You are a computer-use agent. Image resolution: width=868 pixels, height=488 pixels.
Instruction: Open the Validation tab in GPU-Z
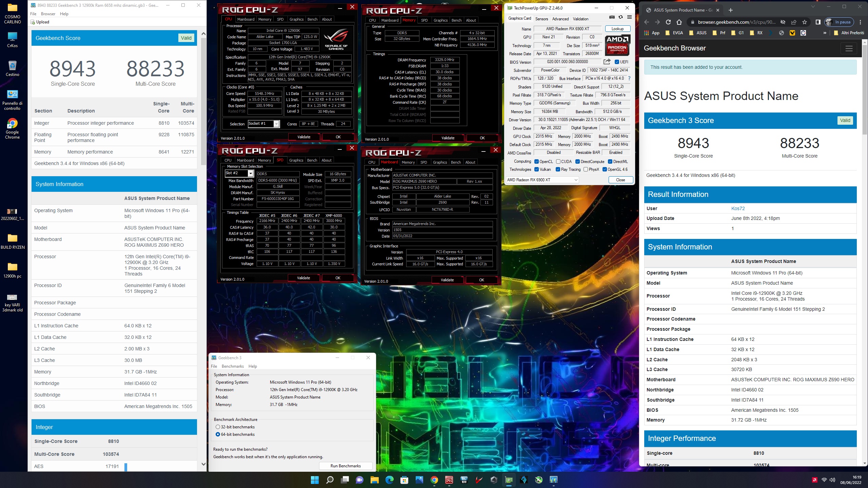[x=580, y=19]
